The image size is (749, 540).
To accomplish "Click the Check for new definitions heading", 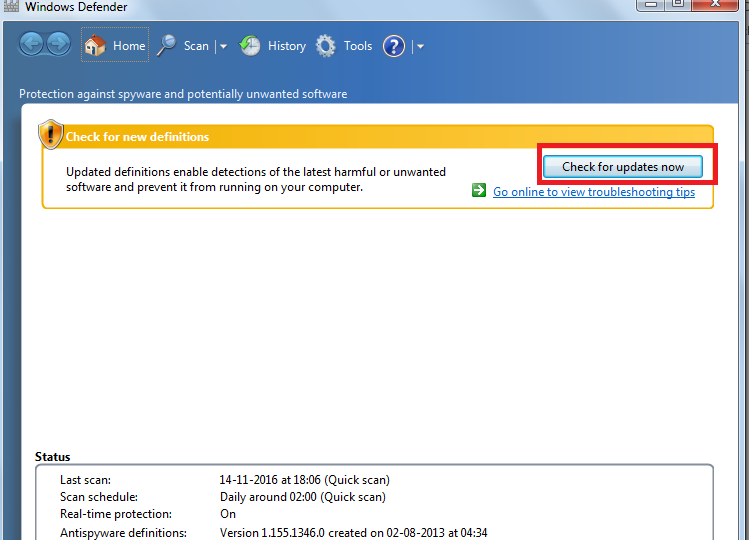I will pyautogui.click(x=137, y=137).
